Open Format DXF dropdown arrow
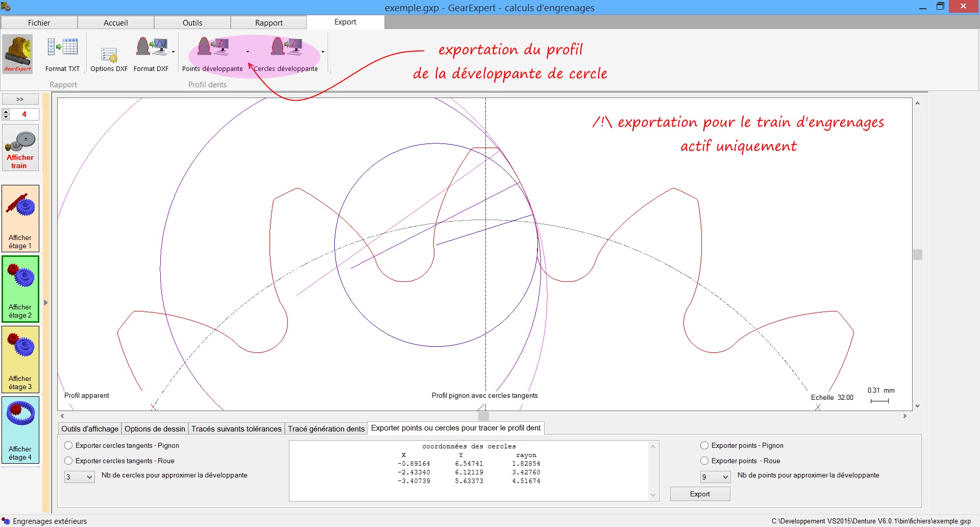The width and height of the screenshot is (980, 527). (x=174, y=52)
